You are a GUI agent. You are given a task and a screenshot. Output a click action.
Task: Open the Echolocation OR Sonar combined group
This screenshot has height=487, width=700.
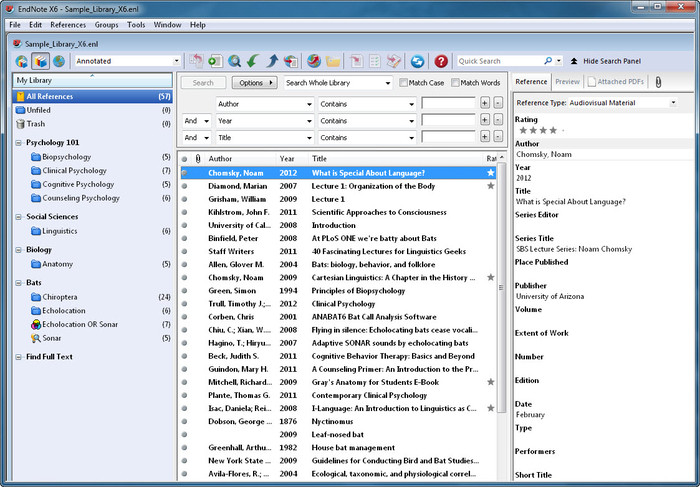(x=80, y=325)
